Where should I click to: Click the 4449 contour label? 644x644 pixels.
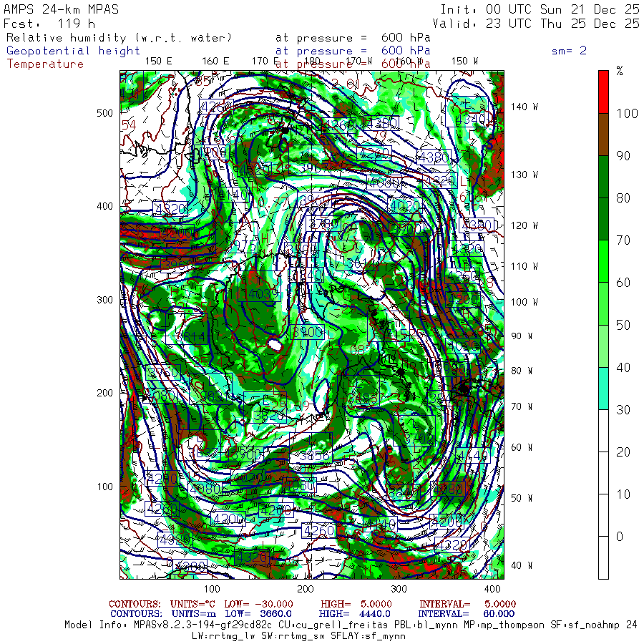tap(472, 454)
